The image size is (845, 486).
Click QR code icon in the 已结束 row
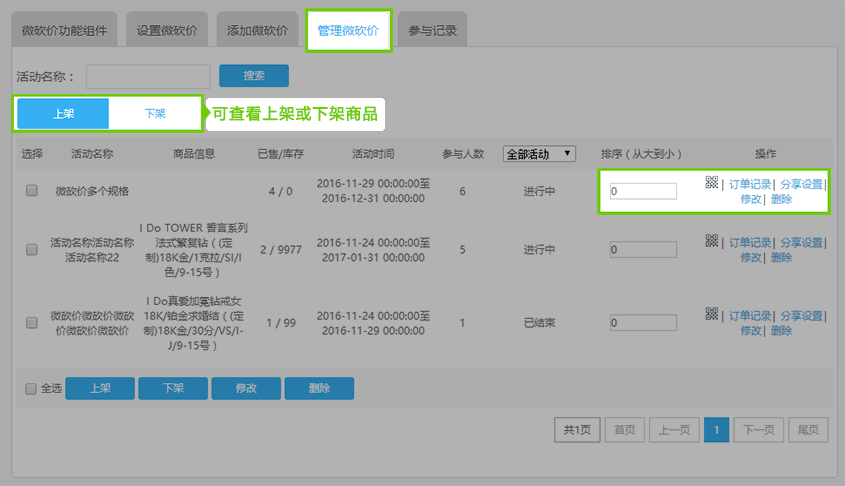pyautogui.click(x=711, y=314)
